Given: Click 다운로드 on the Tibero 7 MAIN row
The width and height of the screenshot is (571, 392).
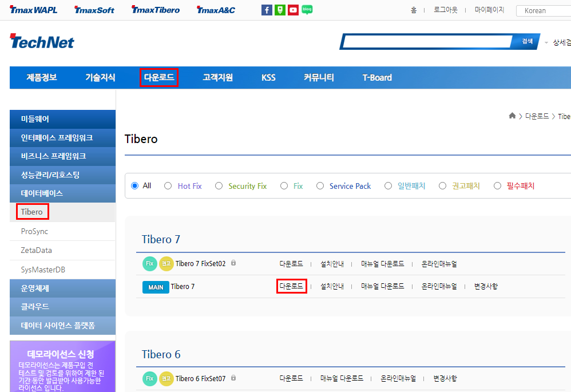Looking at the screenshot, I should click(291, 286).
